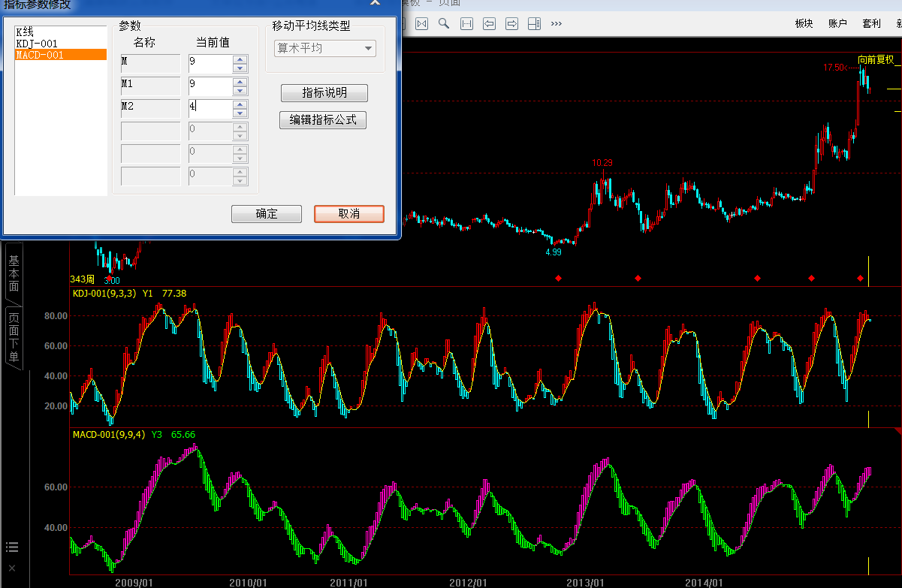Click the magnifier search icon in toolbar
This screenshot has height=588, width=902.
tap(444, 24)
